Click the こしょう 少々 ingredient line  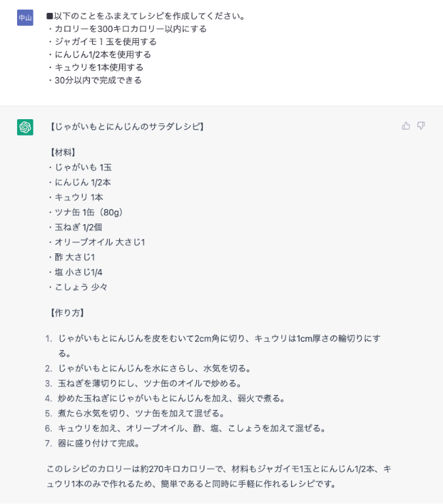78,287
